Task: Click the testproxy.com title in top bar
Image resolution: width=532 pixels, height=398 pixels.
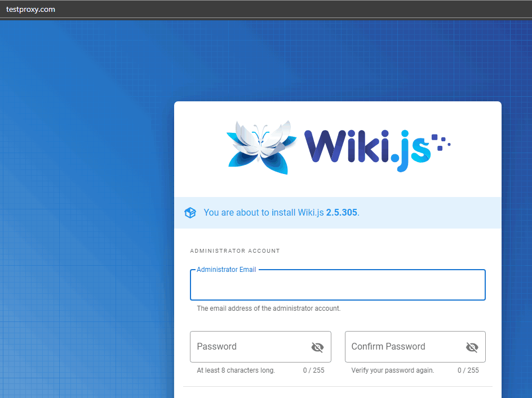Action: pos(30,10)
